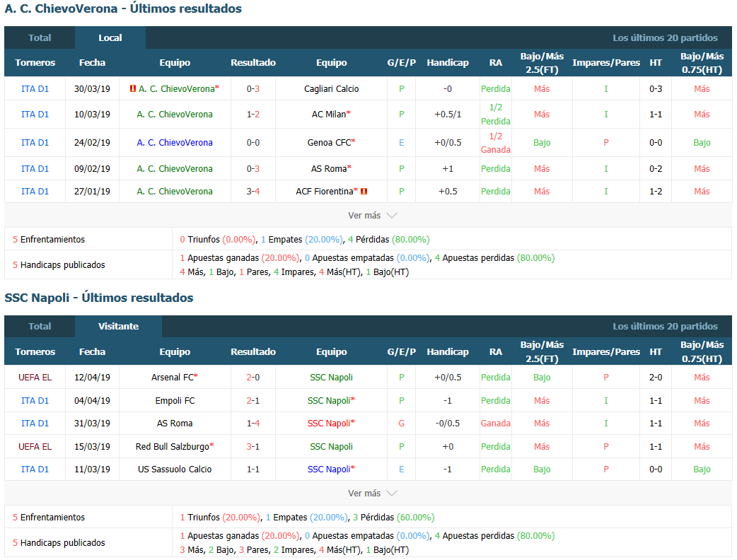Click SSC Napoli name in 31/03/19 row
The image size is (737, 560).
click(329, 424)
